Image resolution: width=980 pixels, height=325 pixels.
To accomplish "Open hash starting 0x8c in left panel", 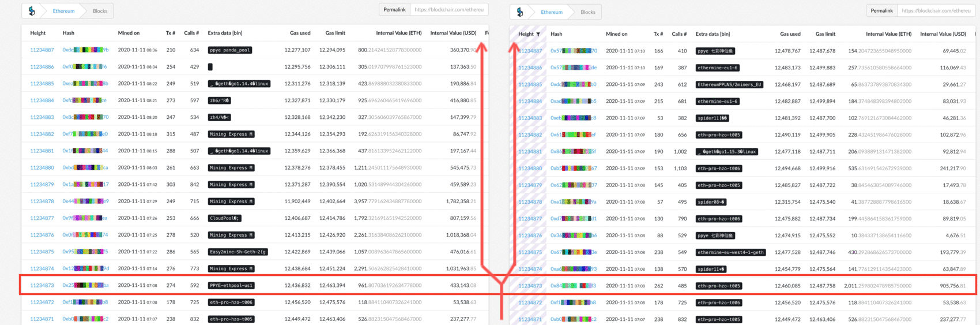I will 85,117.
